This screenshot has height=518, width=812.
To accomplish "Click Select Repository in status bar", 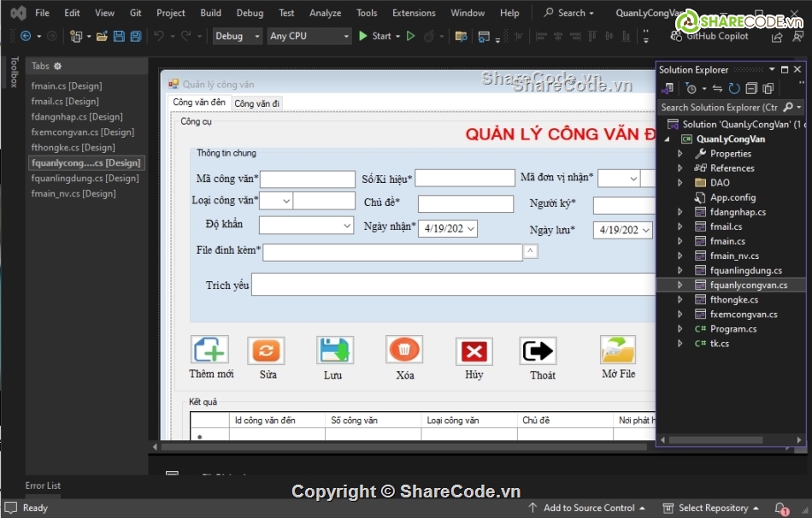I will coord(711,508).
